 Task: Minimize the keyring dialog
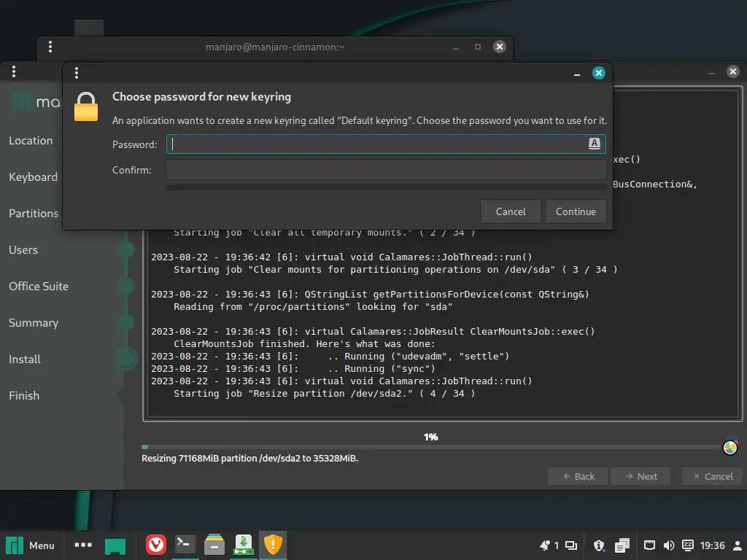tap(577, 74)
